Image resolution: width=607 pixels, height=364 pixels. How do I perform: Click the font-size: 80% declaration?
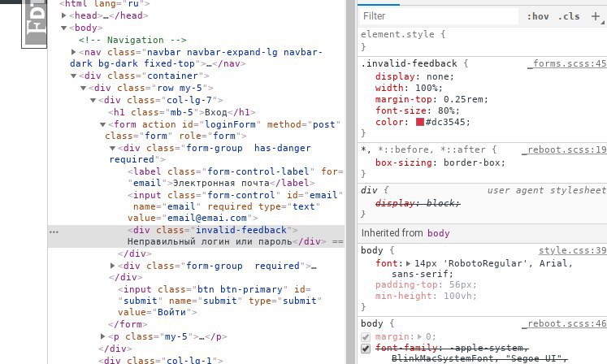(418, 110)
